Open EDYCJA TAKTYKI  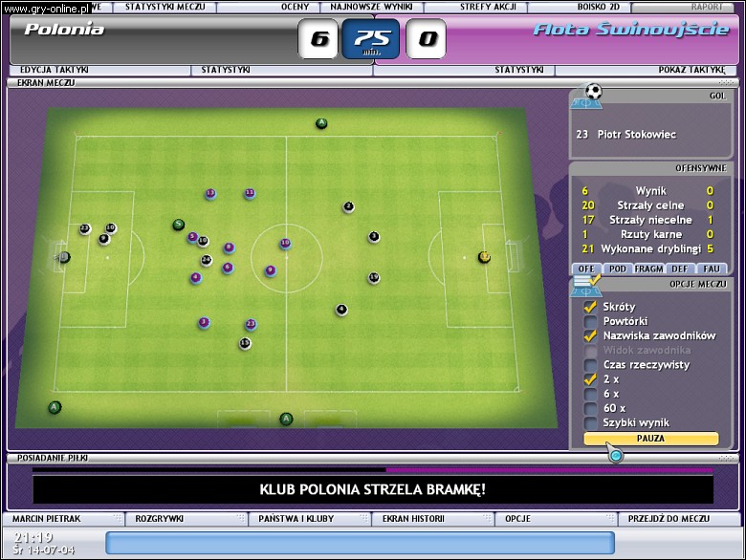tap(99, 70)
